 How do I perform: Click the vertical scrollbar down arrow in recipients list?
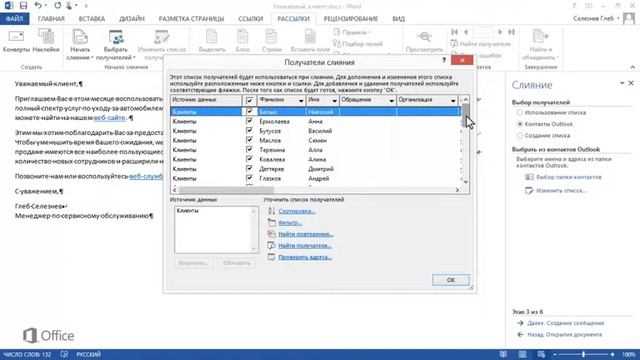click(x=465, y=182)
